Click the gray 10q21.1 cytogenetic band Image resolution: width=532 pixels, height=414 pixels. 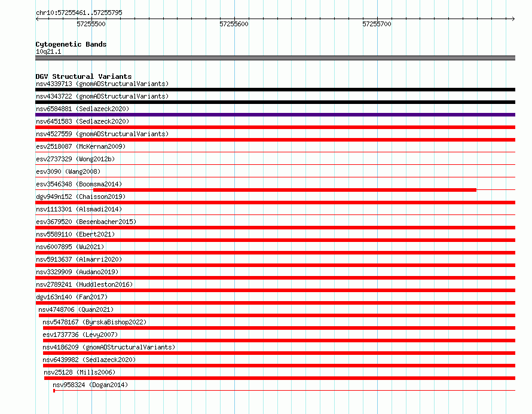(275, 58)
